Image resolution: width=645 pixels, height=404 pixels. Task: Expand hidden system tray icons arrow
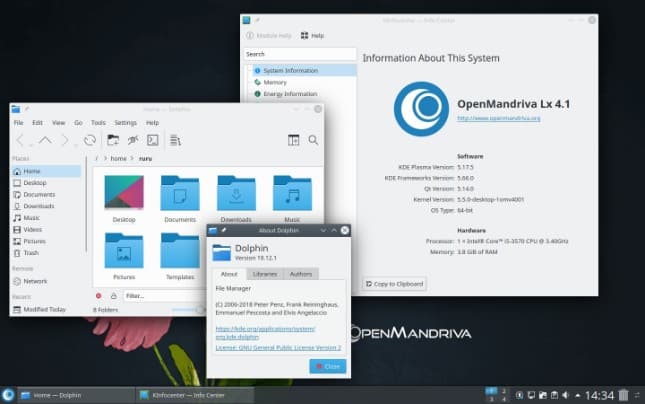[x=578, y=396]
